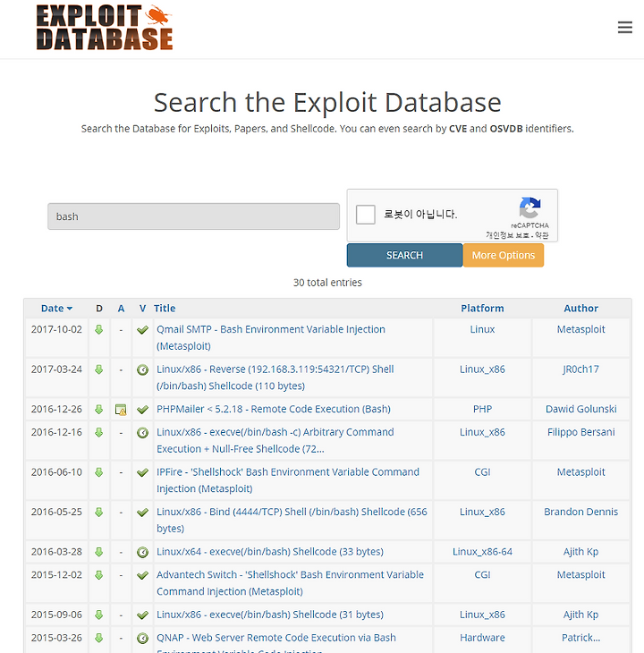Click the verified checkmark for IPFire row
The width and height of the screenshot is (644, 653).
point(142,472)
